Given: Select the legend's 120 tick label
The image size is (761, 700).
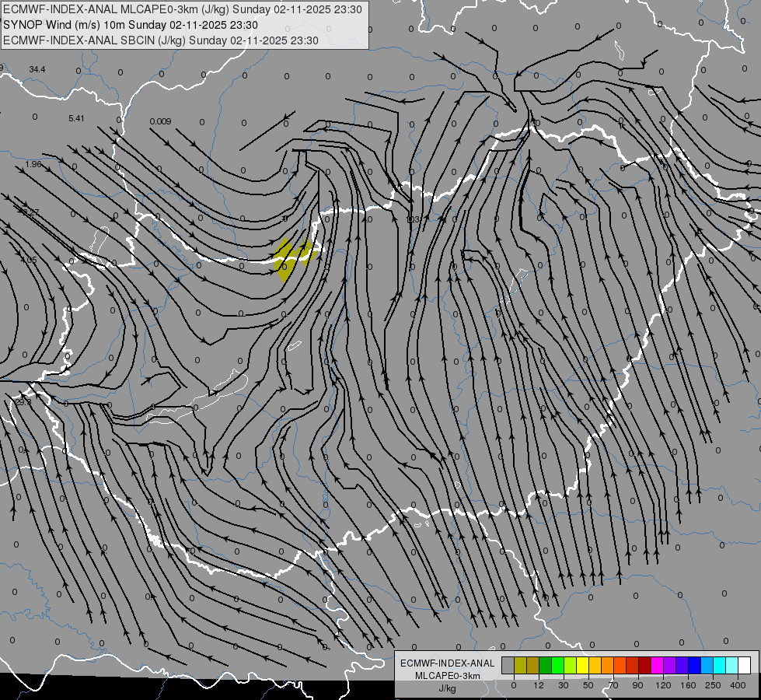Looking at the screenshot, I should 664,685.
